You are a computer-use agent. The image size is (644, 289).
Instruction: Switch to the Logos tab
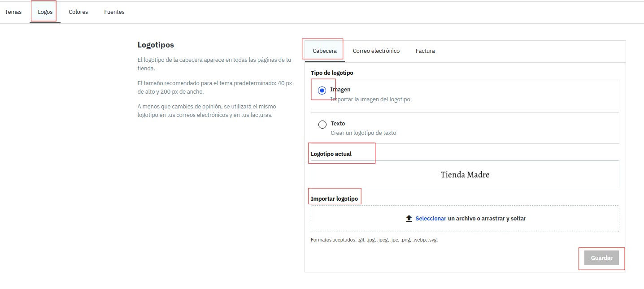click(45, 12)
